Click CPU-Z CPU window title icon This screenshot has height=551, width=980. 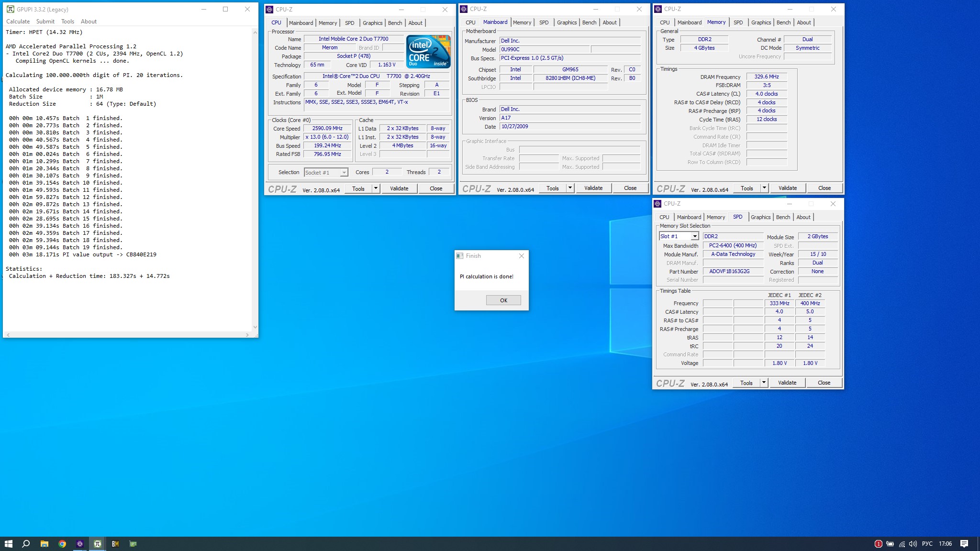pyautogui.click(x=270, y=9)
